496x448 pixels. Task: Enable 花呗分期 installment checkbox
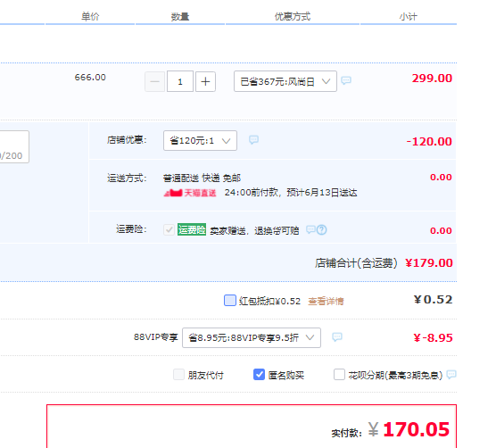click(x=339, y=375)
